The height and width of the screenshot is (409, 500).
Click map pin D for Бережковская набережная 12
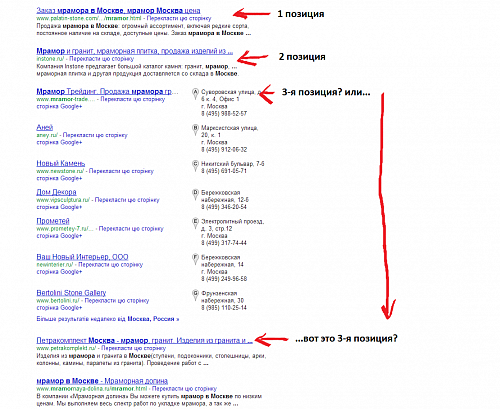click(195, 195)
